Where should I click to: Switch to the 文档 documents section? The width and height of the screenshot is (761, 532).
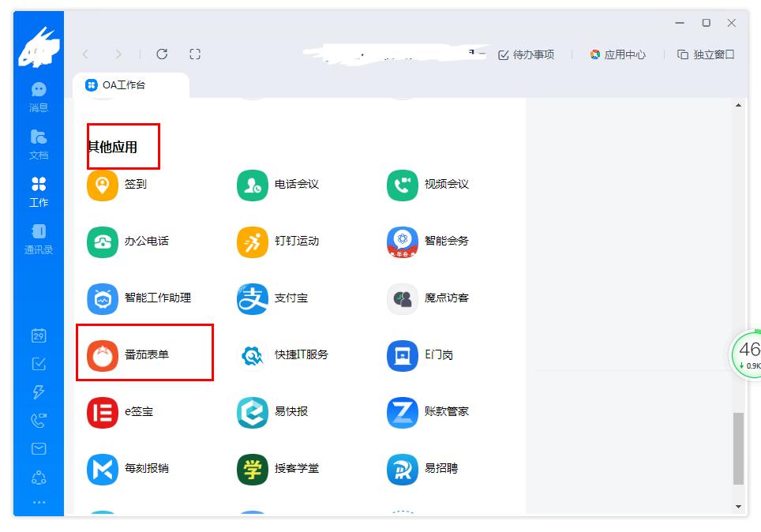(38, 144)
